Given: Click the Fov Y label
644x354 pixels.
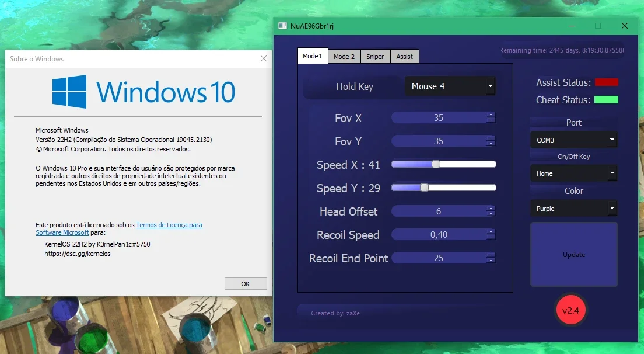Looking at the screenshot, I should 348,141.
